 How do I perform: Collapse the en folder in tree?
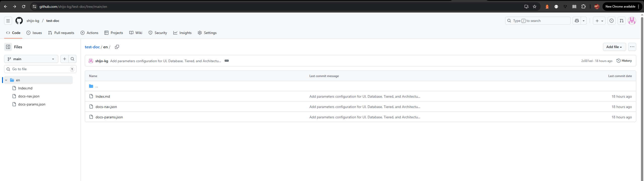[6, 80]
